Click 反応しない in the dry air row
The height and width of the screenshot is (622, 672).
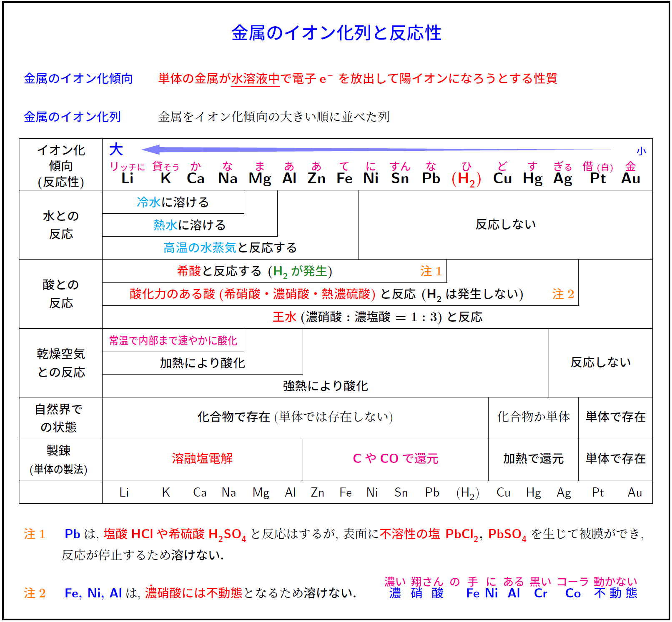[x=601, y=362]
